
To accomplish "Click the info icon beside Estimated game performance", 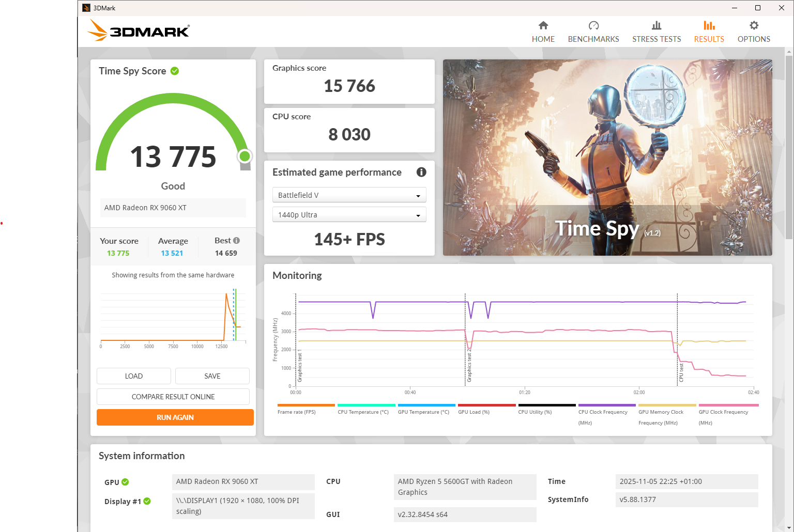I will coord(421,172).
